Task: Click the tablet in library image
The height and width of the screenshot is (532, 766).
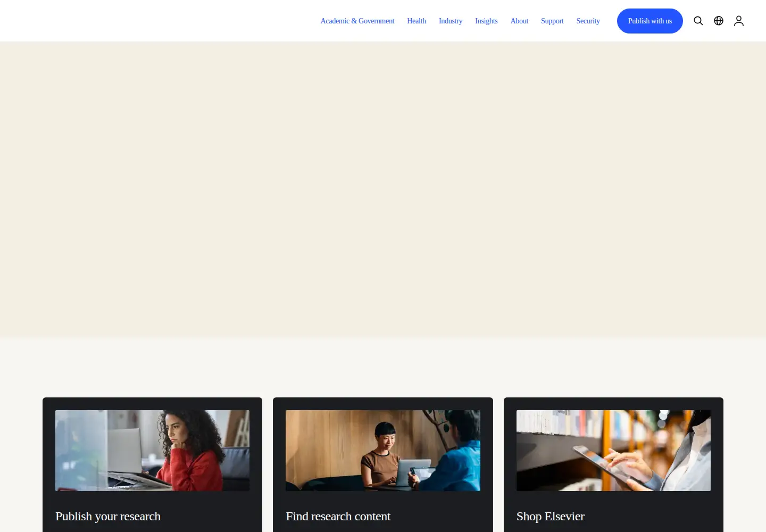Action: click(x=613, y=451)
